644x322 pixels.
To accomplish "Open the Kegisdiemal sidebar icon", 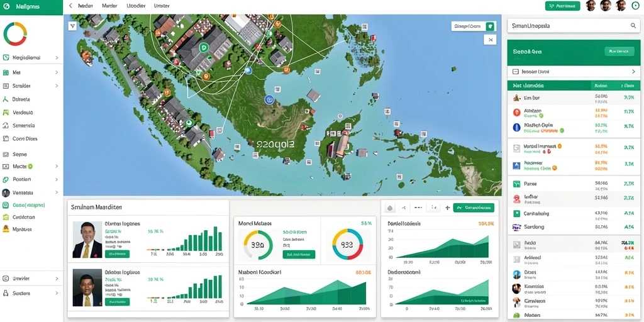I will click(x=6, y=57).
